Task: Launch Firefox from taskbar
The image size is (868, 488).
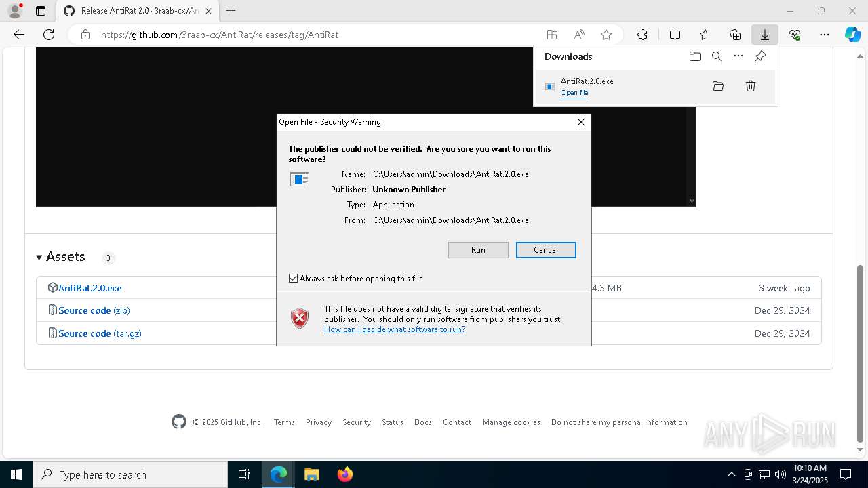Action: point(345,474)
